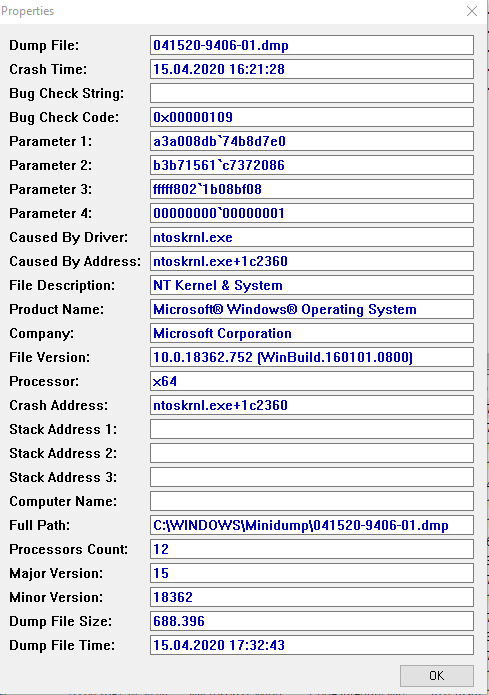Click the File Description field
This screenshot has height=695, width=489.
(x=312, y=285)
